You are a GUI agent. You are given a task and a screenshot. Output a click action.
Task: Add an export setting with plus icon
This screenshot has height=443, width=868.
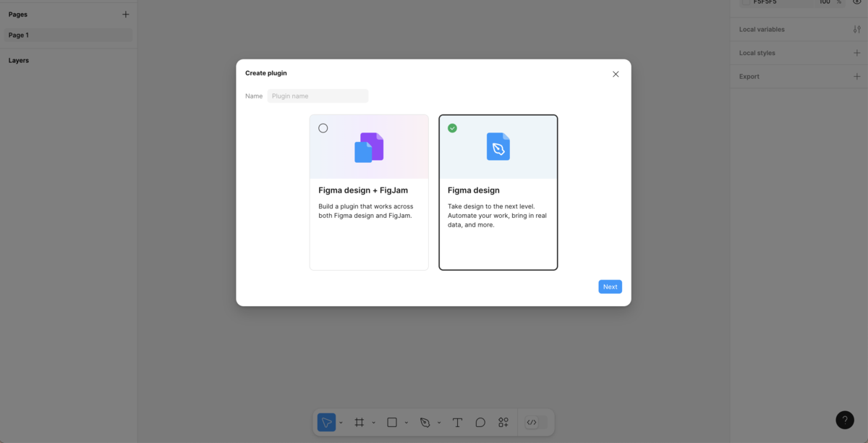click(x=857, y=76)
